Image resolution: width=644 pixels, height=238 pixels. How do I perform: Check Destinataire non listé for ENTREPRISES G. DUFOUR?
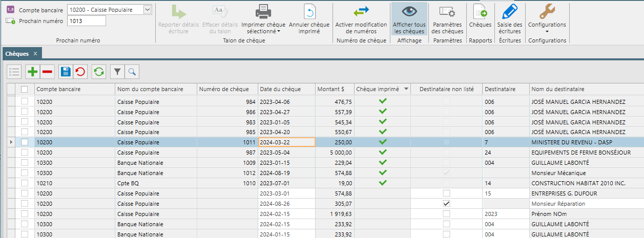click(447, 193)
